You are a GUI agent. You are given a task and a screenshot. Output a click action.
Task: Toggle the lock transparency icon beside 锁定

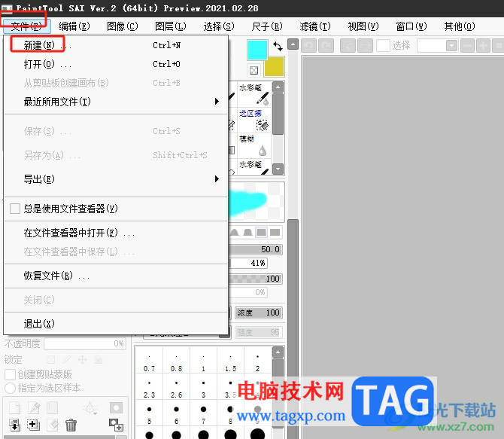tap(51, 359)
